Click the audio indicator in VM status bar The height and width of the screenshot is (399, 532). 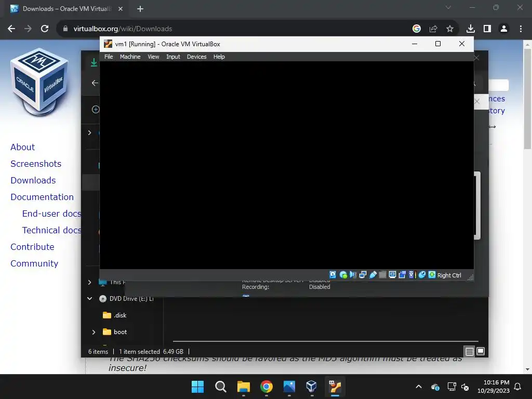(353, 275)
